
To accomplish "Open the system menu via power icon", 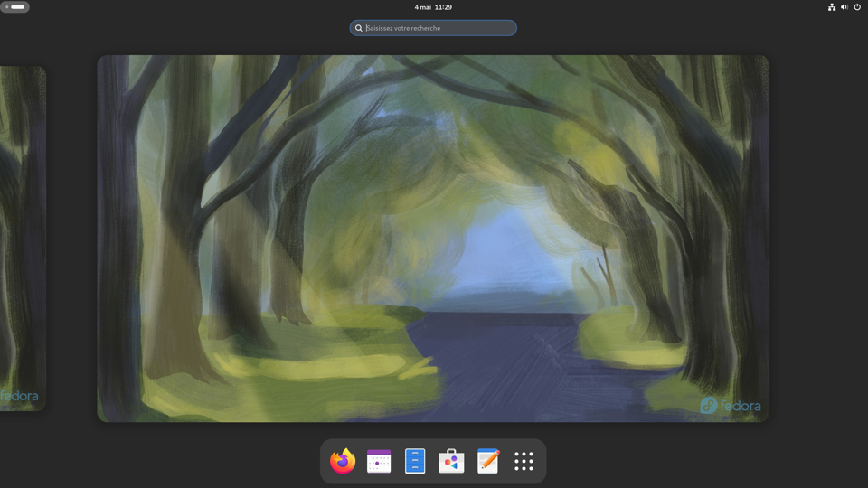I will click(857, 7).
